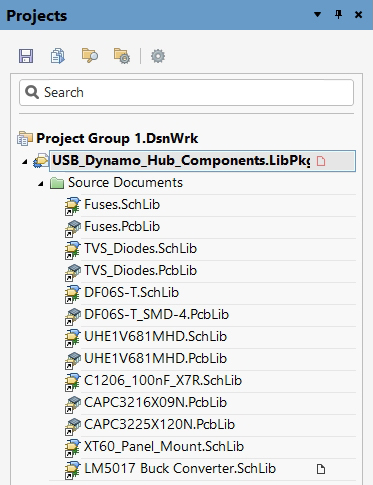Viewport: 373px width, 485px height.
Task: Open the Projects panel dropdown arrow
Action: [x=317, y=14]
